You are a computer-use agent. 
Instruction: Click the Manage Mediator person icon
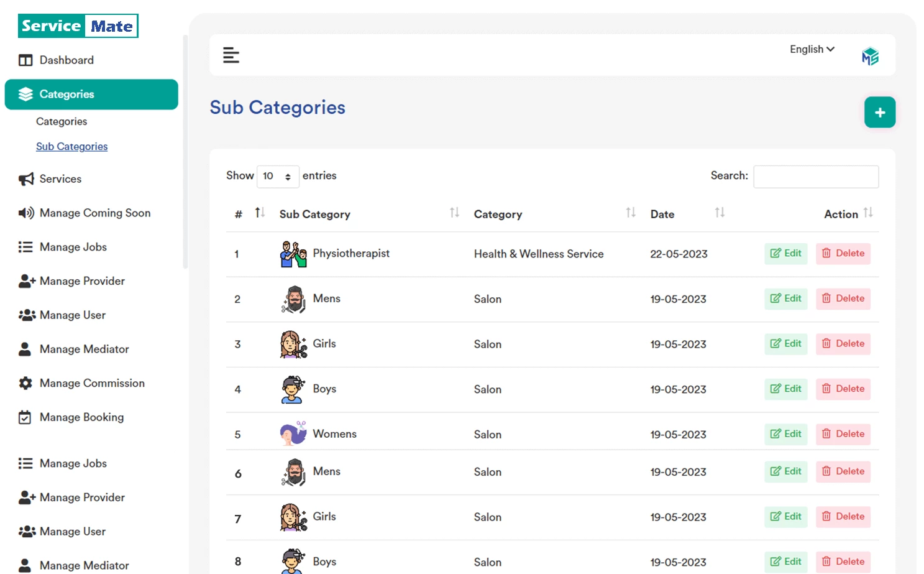click(25, 349)
